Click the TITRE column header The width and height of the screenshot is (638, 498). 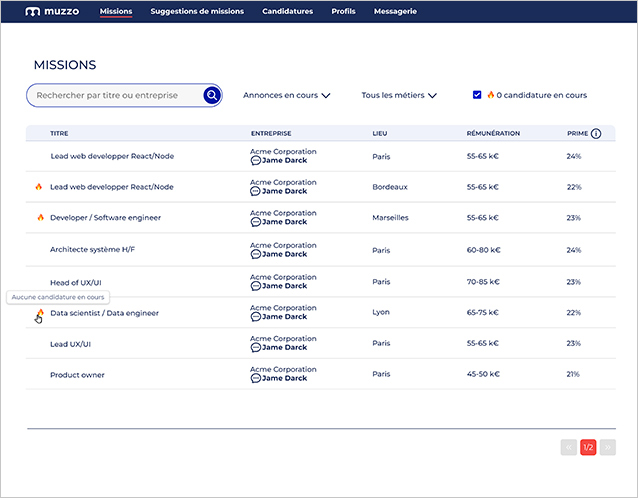(x=59, y=133)
